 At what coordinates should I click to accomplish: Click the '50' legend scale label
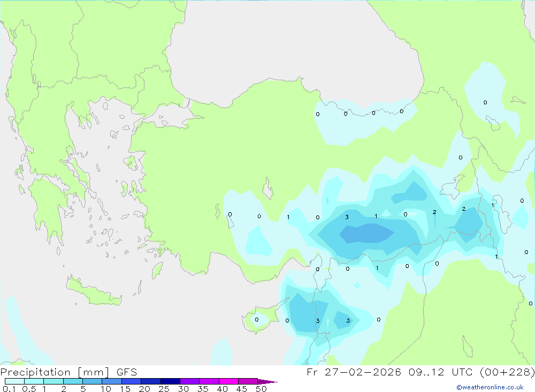261,389
